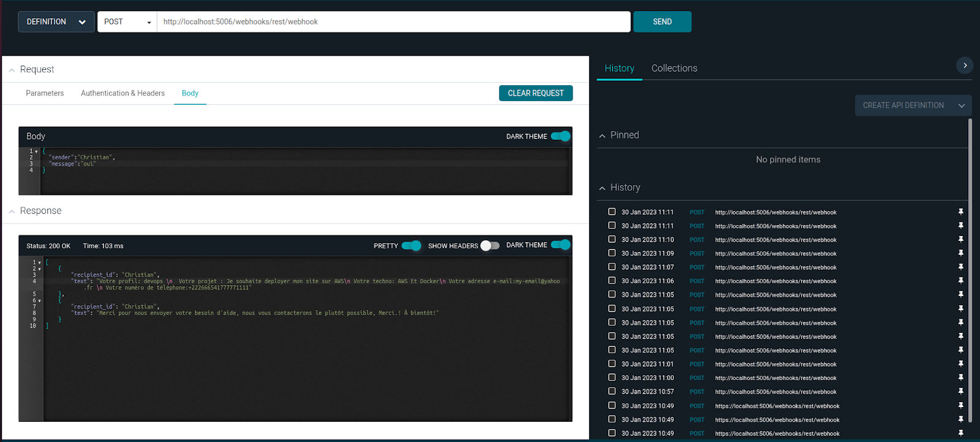Open the DEFINITION dropdown
Image resolution: width=980 pixels, height=442 pixels.
(56, 21)
